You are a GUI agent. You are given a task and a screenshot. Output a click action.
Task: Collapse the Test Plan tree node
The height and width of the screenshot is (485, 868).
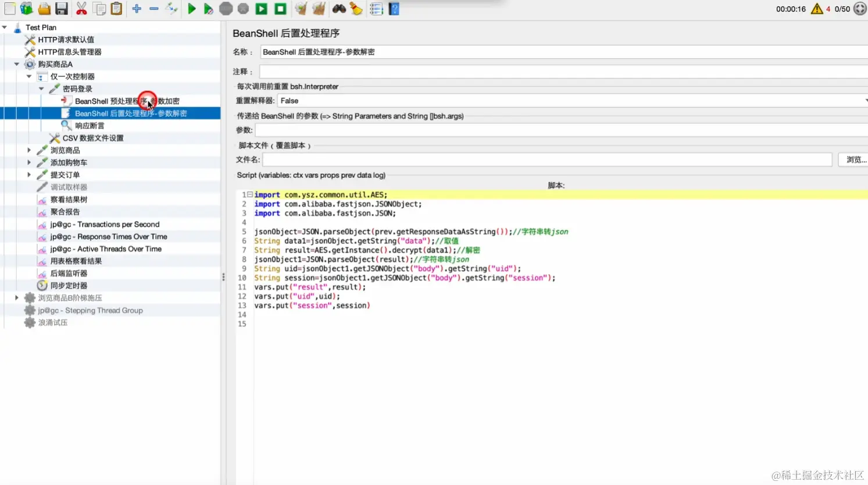(5, 27)
